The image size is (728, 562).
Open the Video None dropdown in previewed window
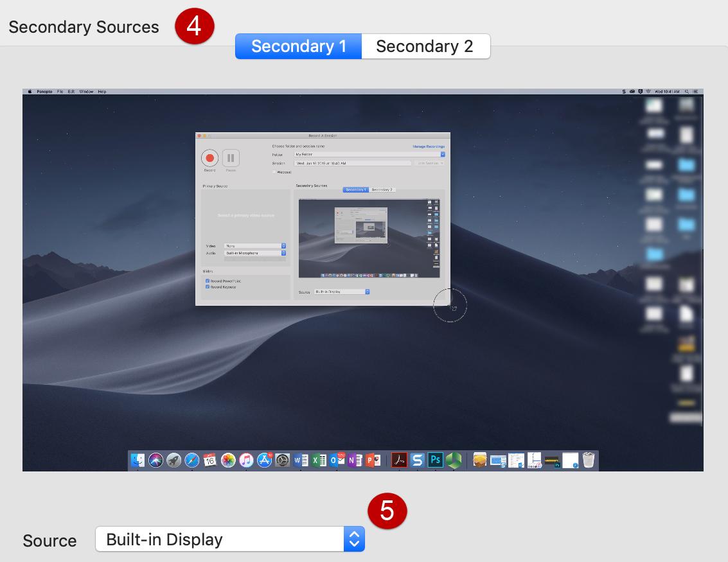coord(255,246)
